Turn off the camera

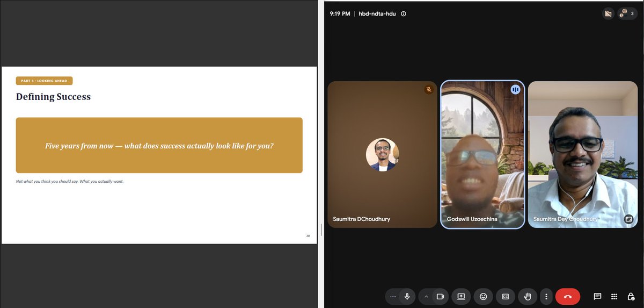point(441,296)
